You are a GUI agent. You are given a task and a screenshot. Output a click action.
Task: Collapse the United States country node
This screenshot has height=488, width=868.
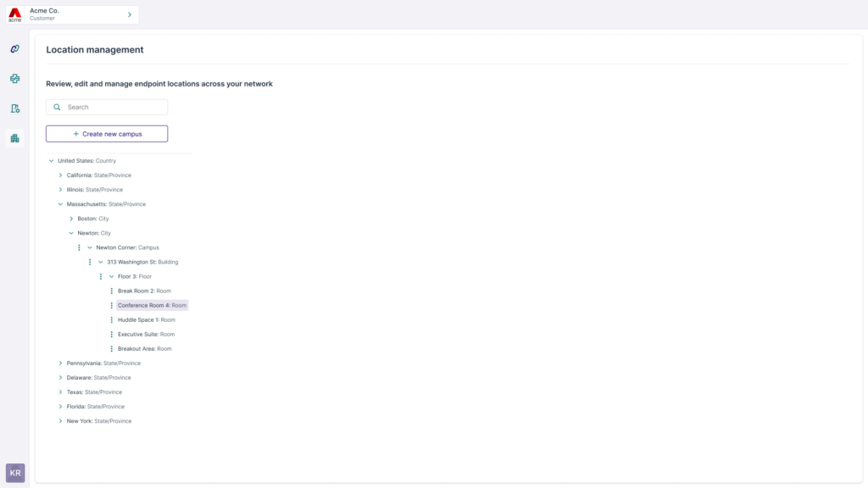tap(51, 161)
